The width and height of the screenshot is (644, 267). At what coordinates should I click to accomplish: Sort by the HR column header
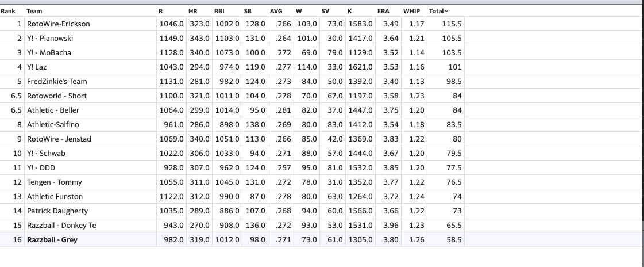tap(192, 11)
